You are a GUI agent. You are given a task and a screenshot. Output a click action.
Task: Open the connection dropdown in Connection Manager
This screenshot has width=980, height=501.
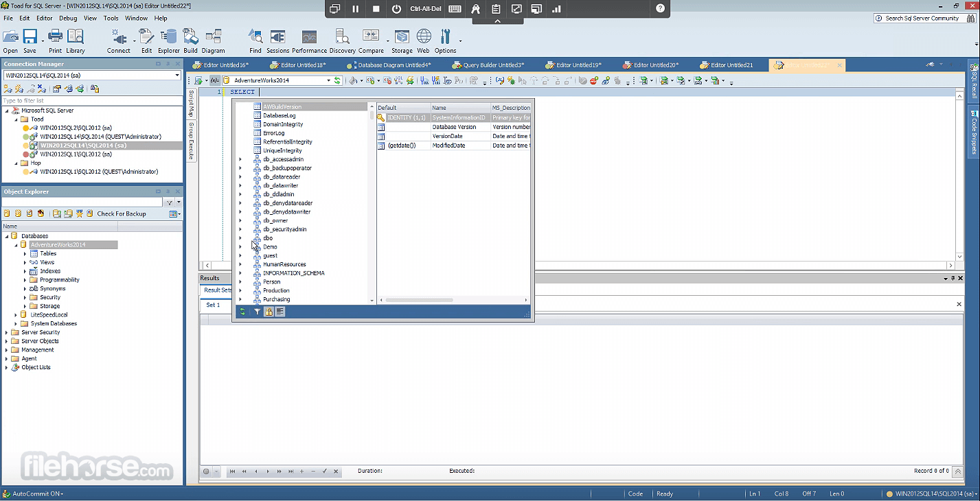pyautogui.click(x=177, y=75)
